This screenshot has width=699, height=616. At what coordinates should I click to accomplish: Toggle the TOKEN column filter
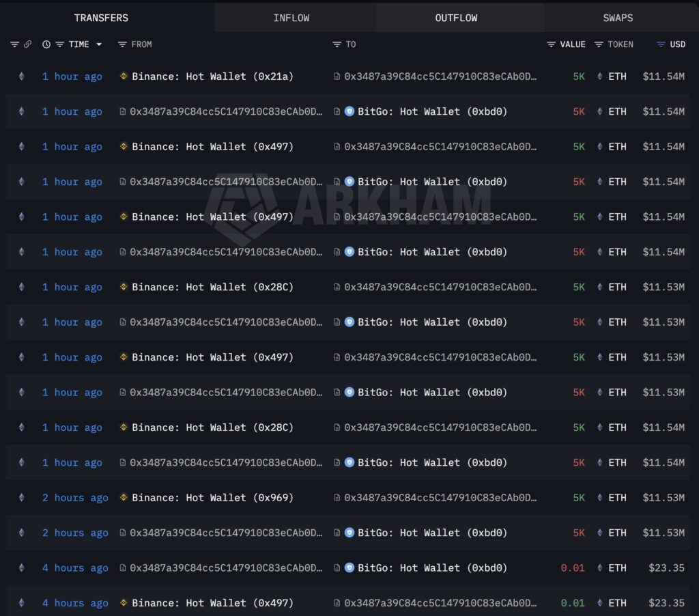(x=598, y=44)
